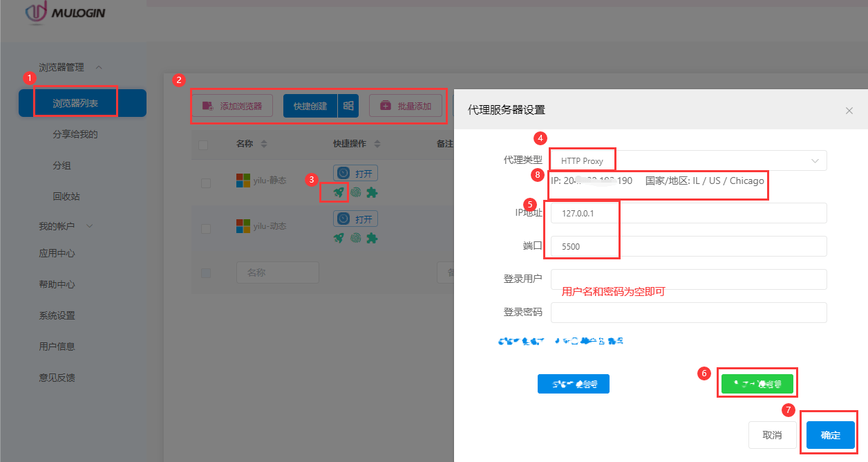This screenshot has height=462, width=868.
Task: Click 打开 for yilu-动态
Action: (355, 219)
